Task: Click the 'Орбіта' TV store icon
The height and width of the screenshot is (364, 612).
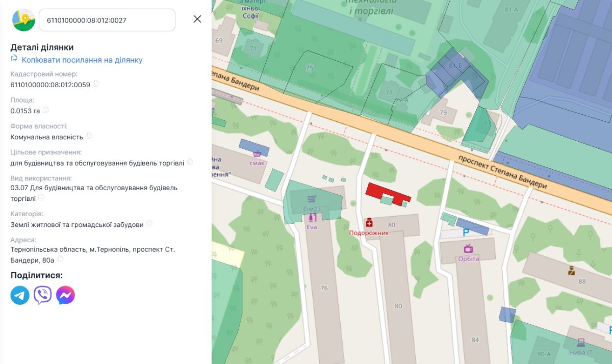Action: 468,249
